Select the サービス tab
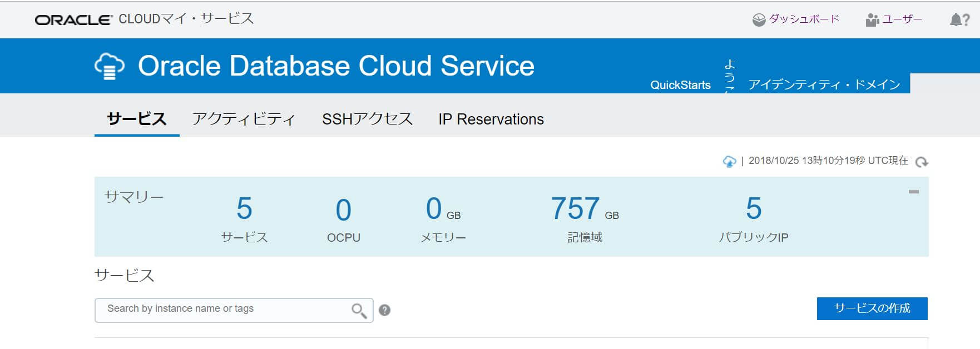The height and width of the screenshot is (349, 980). [137, 119]
